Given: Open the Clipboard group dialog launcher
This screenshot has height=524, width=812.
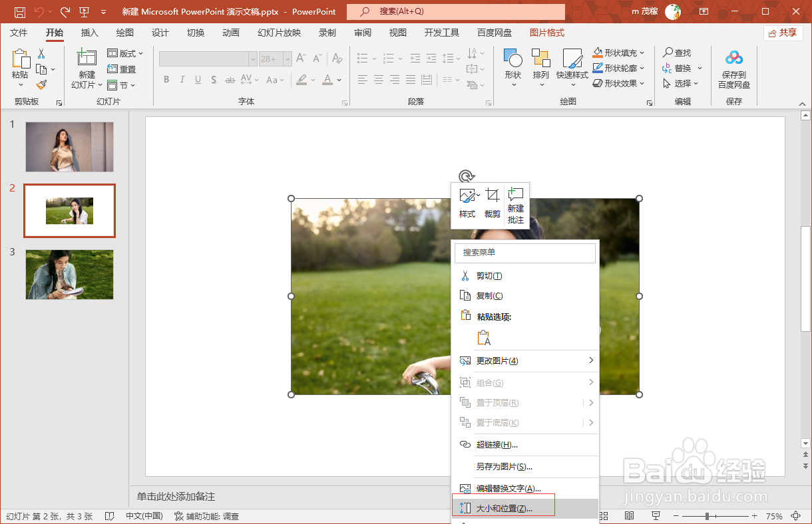Looking at the screenshot, I should tap(59, 103).
